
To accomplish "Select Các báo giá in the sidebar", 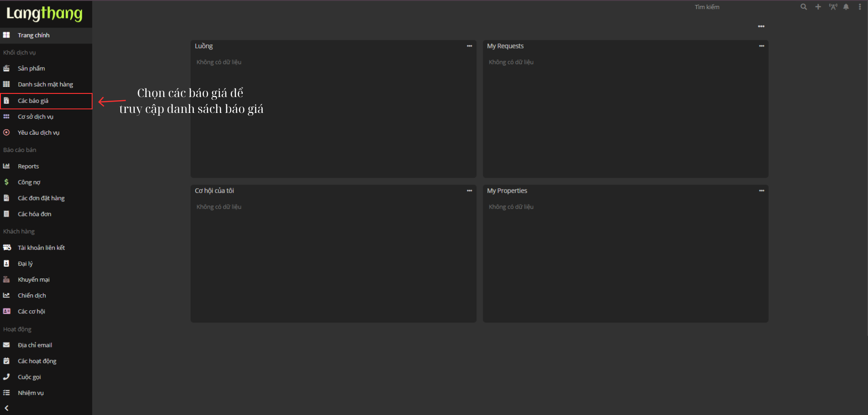I will point(33,101).
